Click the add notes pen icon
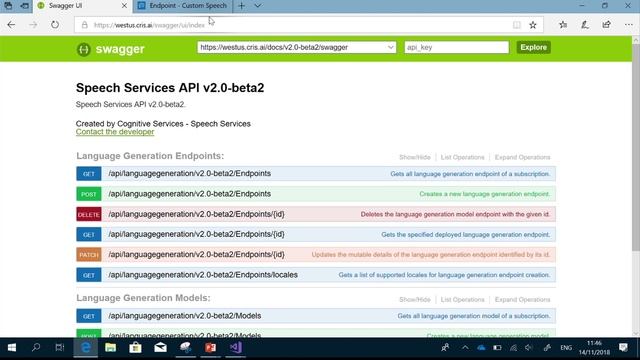This screenshot has height=360, width=640. click(x=585, y=25)
